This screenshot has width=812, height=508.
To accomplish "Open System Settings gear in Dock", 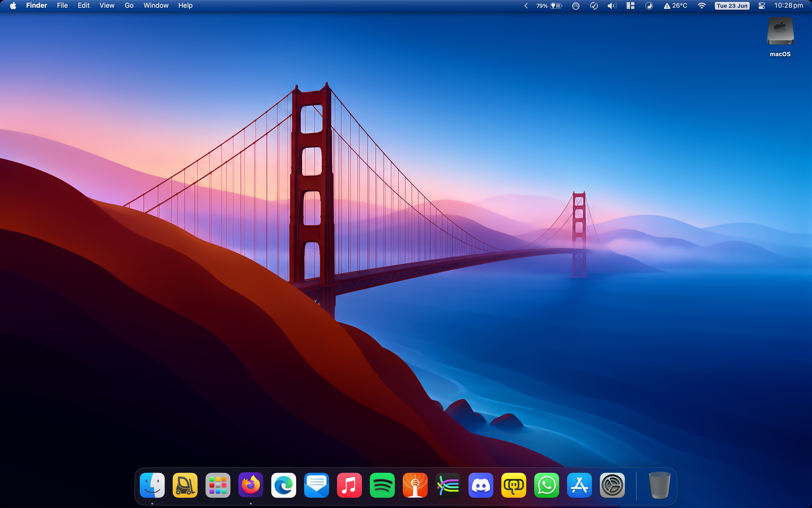I will (612, 485).
